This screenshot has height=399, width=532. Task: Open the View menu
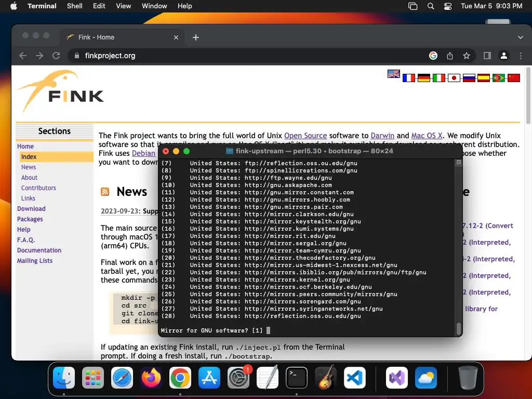[124, 6]
